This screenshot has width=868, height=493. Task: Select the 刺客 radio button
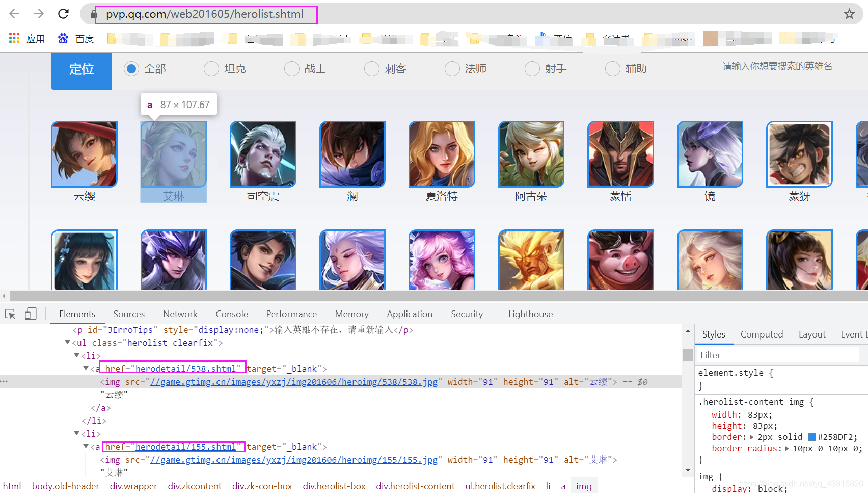tap(372, 68)
